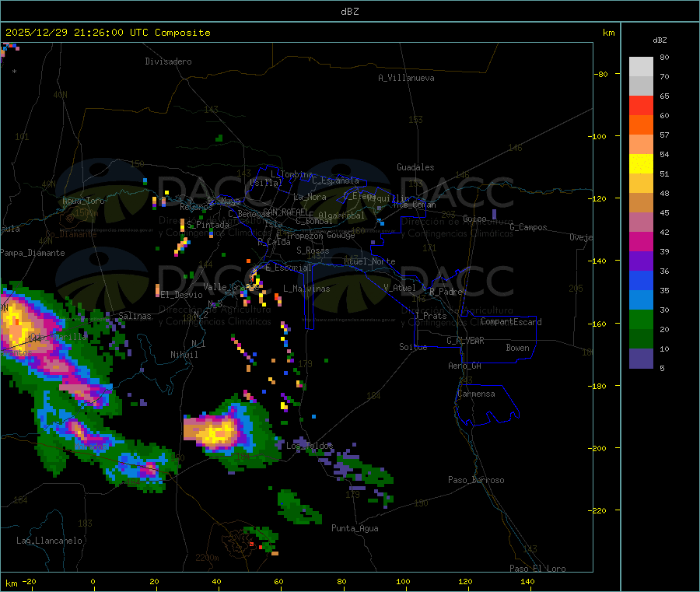Click the Salinas map label
Screen dimensions: 700x592
tap(135, 316)
